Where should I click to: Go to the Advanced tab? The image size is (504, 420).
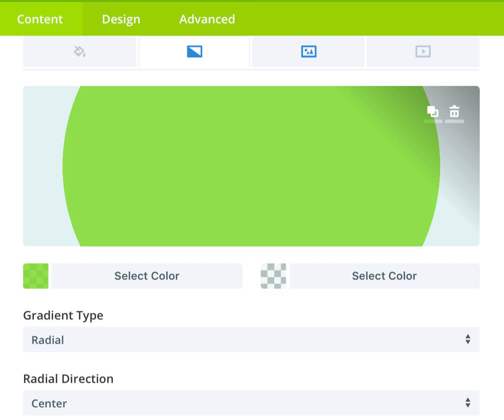[x=207, y=19]
